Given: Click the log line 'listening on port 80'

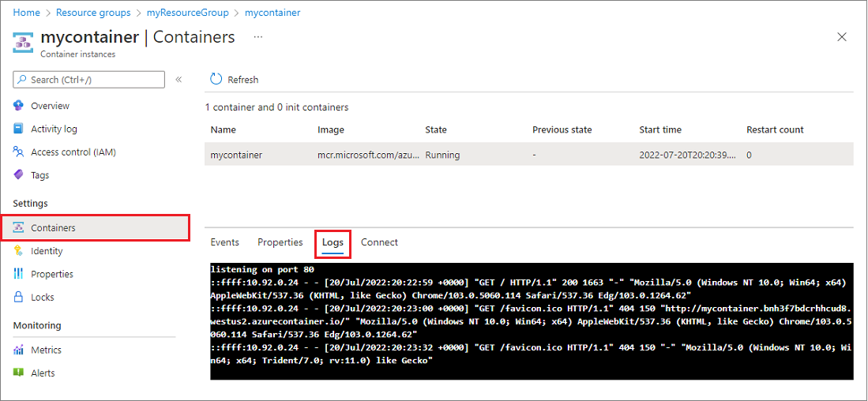Looking at the screenshot, I should [262, 270].
